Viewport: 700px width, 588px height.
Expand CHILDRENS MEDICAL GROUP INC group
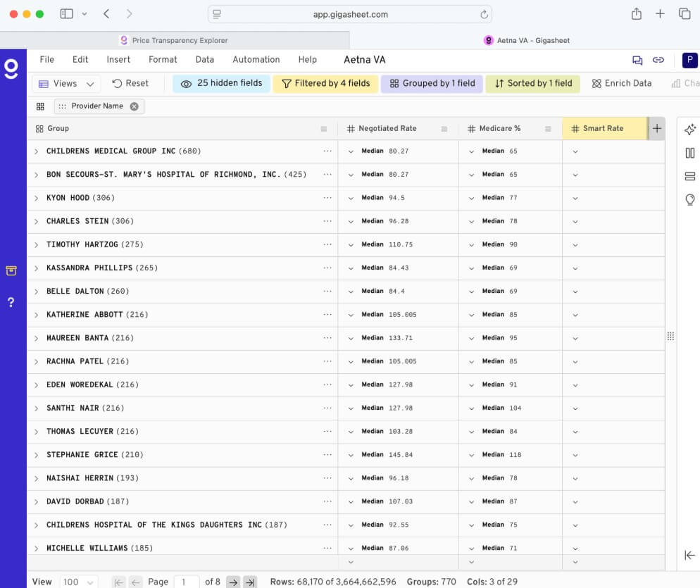pos(36,151)
